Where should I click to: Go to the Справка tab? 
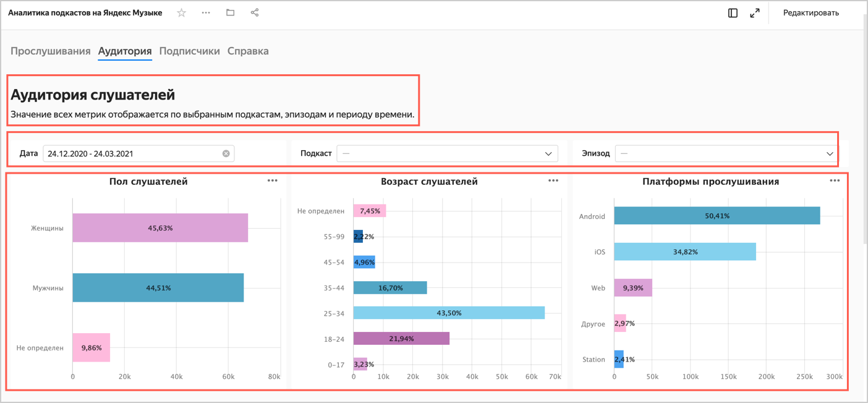tap(248, 51)
